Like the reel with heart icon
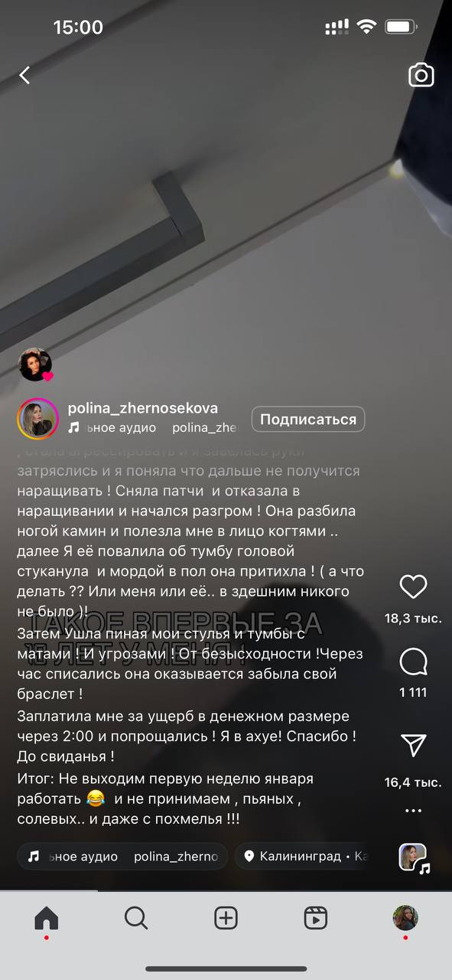 [413, 587]
